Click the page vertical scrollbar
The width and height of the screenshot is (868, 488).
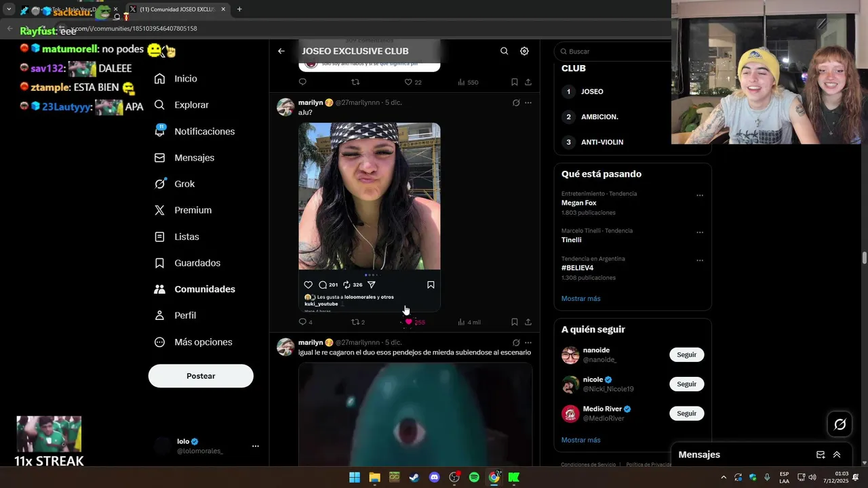864,258
